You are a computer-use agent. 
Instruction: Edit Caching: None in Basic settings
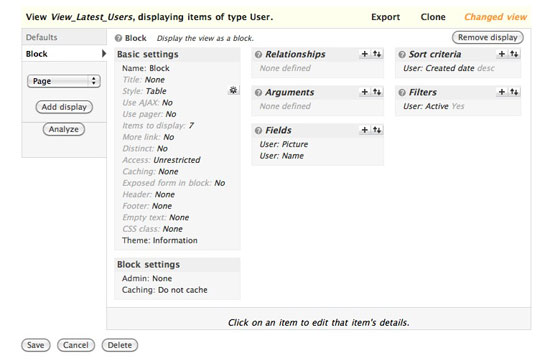point(150,172)
